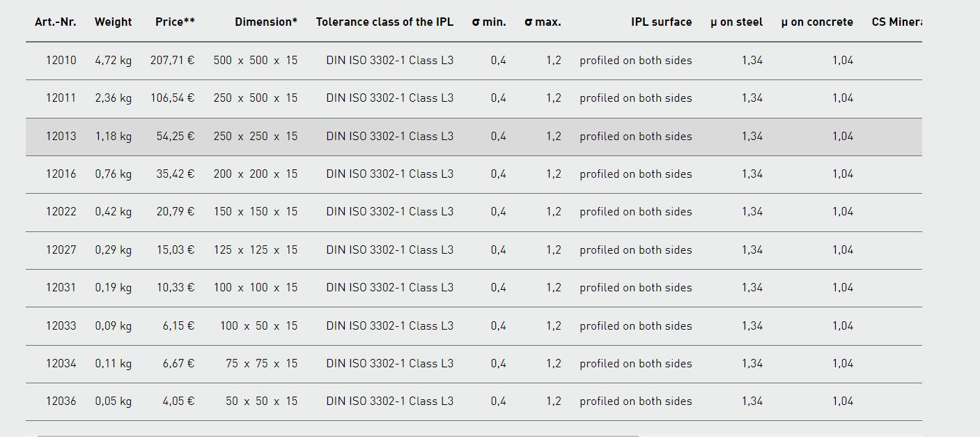The height and width of the screenshot is (437, 980).
Task: Click dimension 250 x 500 x 15
Action: pyautogui.click(x=256, y=98)
